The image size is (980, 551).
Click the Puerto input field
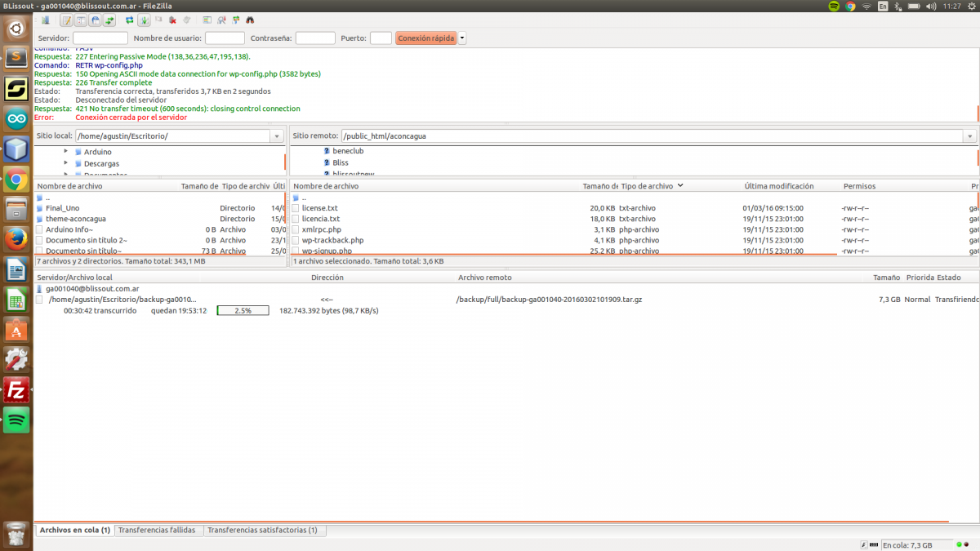(381, 38)
